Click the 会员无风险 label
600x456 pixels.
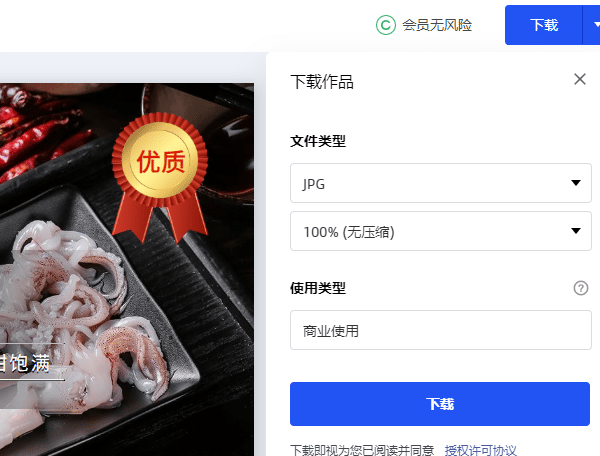[x=437, y=25]
